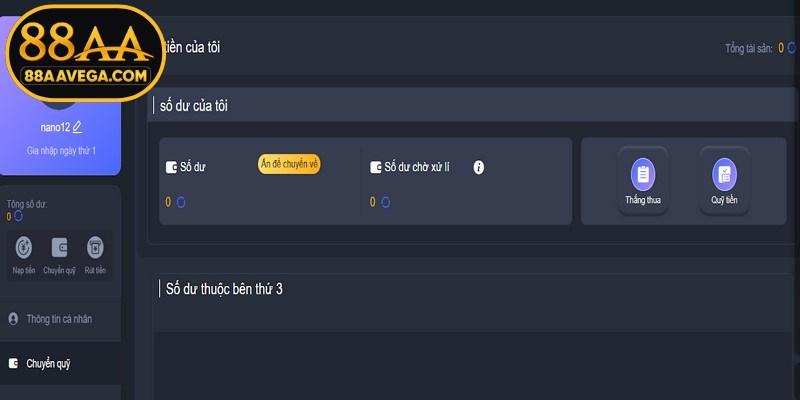The width and height of the screenshot is (800, 400).
Task: Open Thông tin cá nhân menu item
Action: pos(60,319)
